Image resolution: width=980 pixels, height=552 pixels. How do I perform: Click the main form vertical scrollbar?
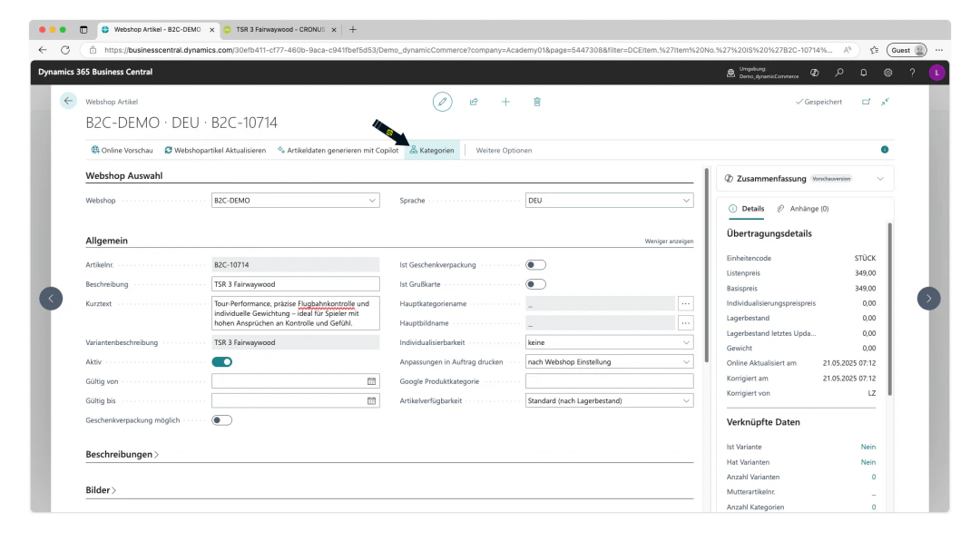[707, 266]
